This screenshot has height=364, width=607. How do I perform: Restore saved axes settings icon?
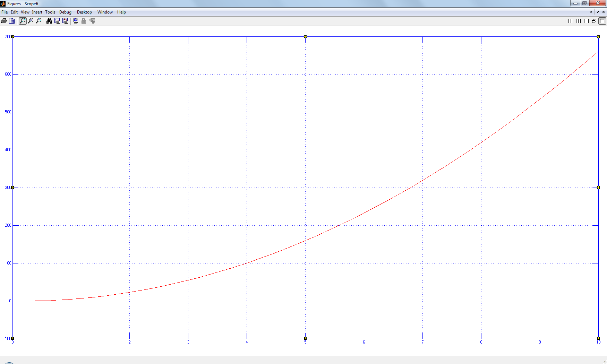(x=65, y=21)
